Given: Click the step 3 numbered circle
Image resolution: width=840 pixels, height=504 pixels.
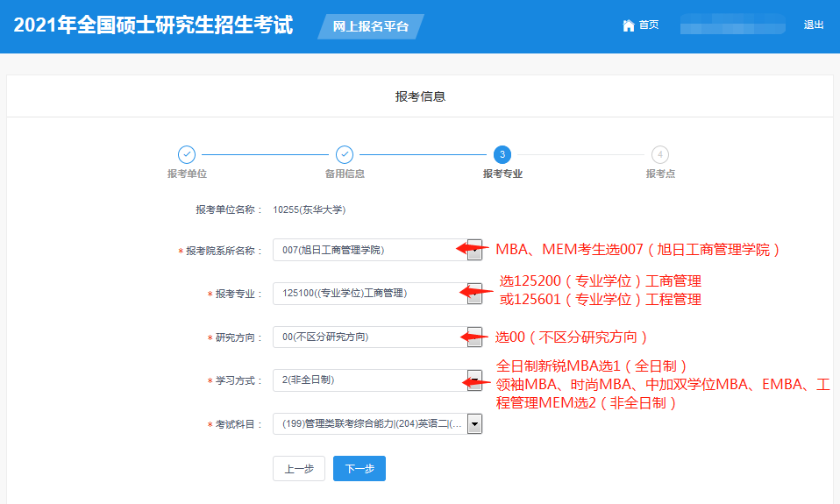Looking at the screenshot, I should (502, 154).
